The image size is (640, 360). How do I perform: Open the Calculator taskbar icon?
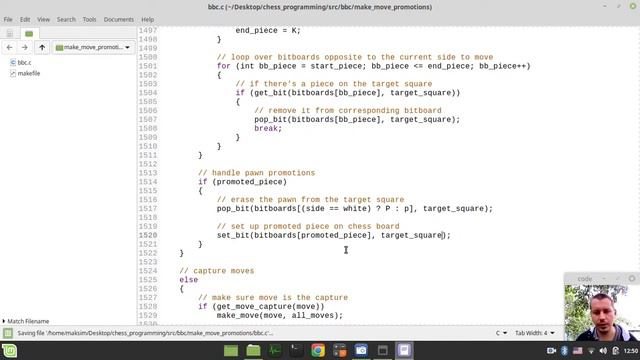340,351
